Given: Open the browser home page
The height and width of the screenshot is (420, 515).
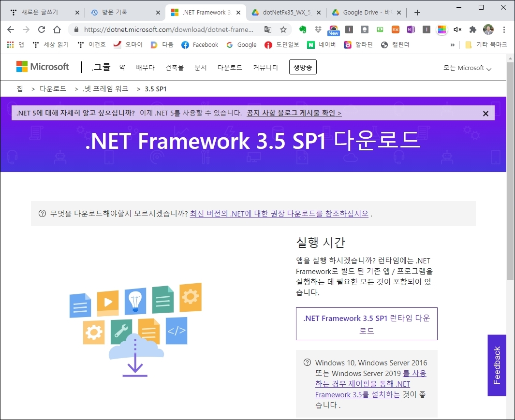Looking at the screenshot, I should (x=57, y=29).
